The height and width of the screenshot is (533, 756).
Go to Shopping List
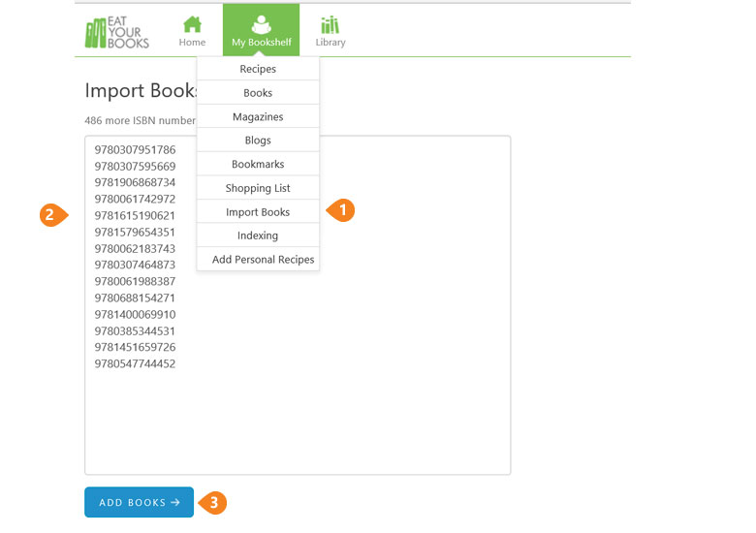pos(258,188)
